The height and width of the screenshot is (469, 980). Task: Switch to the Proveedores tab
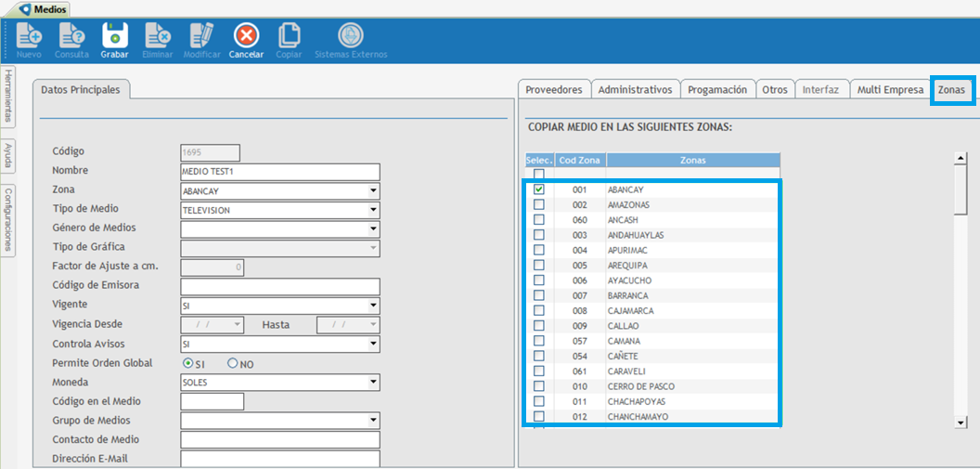click(x=553, y=90)
